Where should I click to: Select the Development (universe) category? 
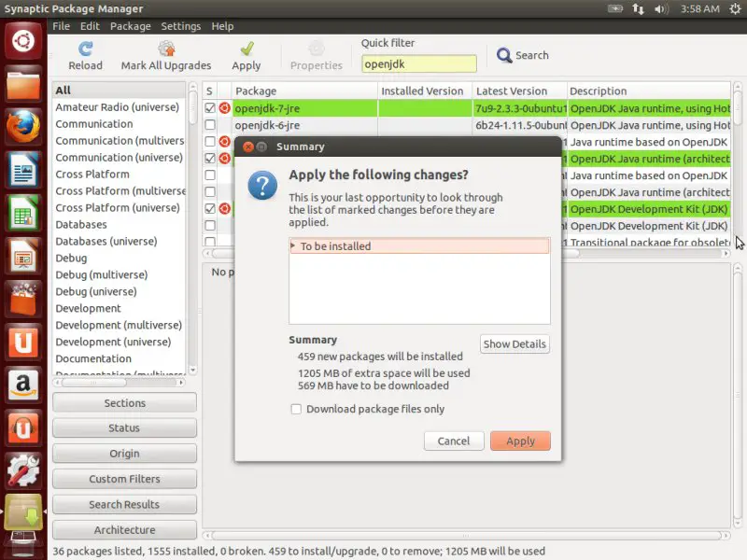click(119, 342)
